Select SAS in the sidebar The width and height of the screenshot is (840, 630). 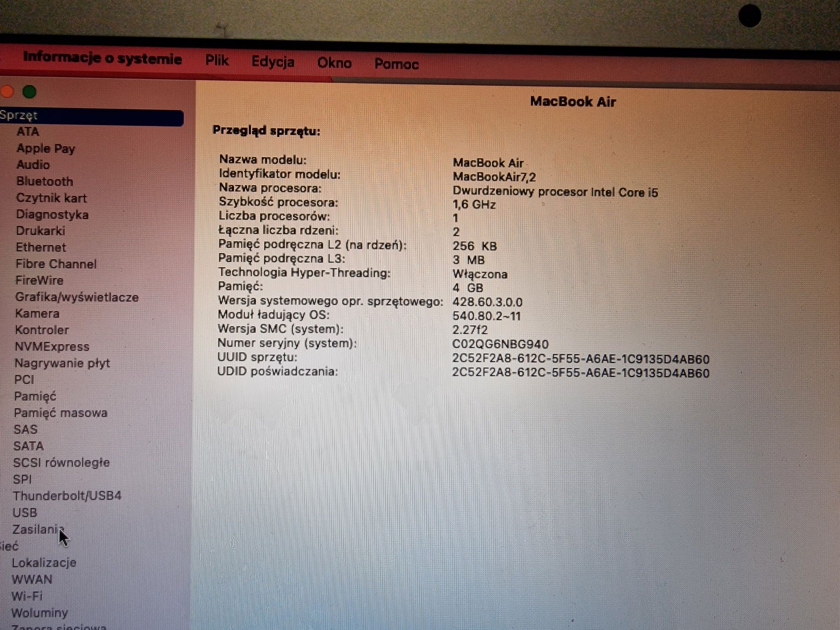point(26,429)
